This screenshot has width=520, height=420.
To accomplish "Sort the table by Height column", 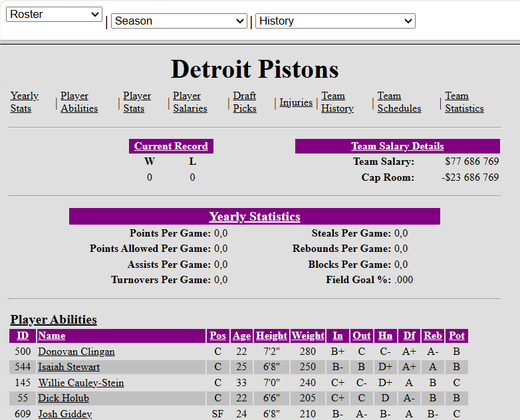I will tap(271, 336).
